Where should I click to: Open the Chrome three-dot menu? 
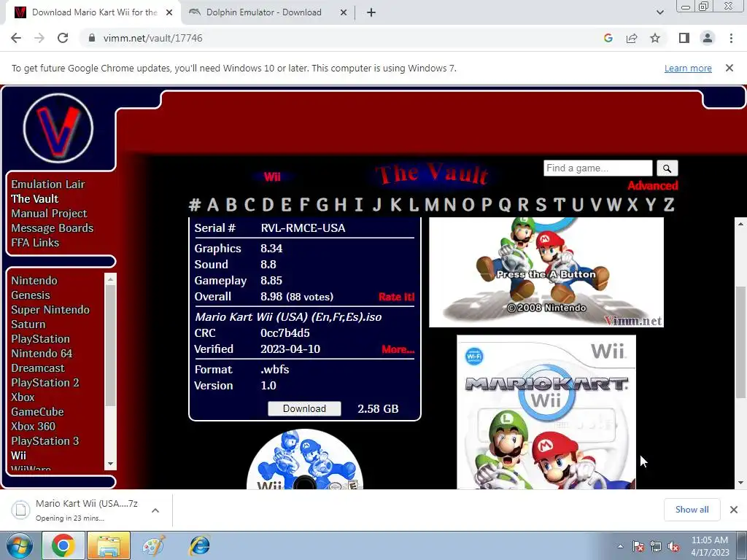pyautogui.click(x=731, y=38)
